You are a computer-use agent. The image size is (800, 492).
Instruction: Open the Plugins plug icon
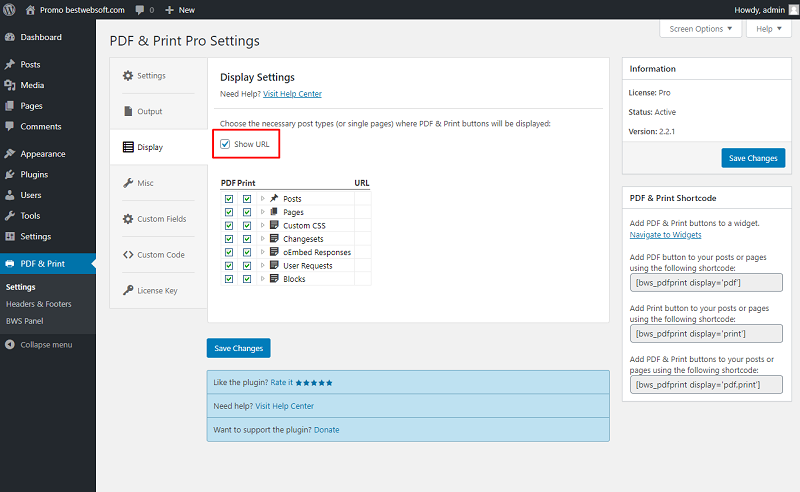pyautogui.click(x=10, y=175)
